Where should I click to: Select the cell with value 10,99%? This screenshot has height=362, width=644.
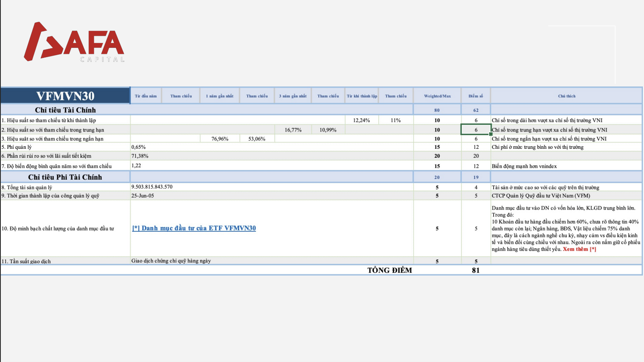tap(328, 130)
